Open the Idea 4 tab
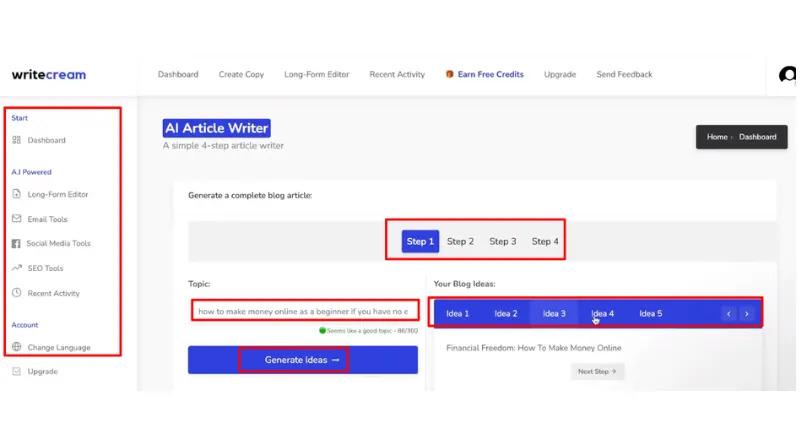Screen dimensions: 800x445 click(602, 314)
